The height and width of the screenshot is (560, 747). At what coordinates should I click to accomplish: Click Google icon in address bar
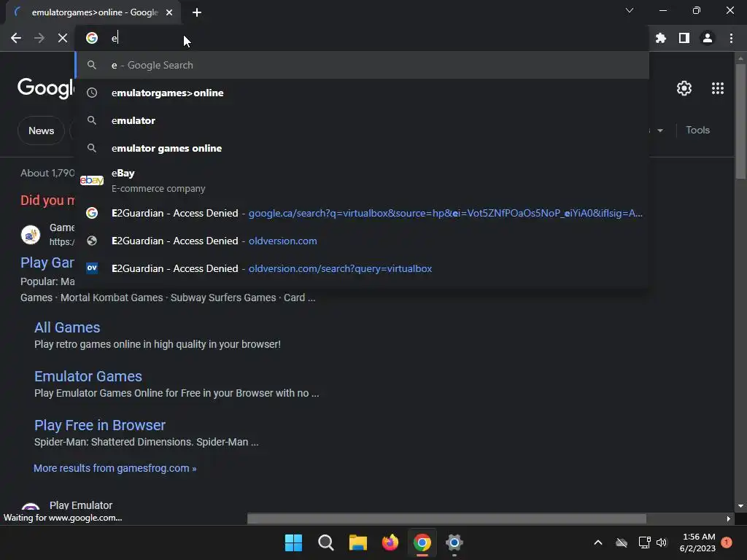[x=92, y=38]
